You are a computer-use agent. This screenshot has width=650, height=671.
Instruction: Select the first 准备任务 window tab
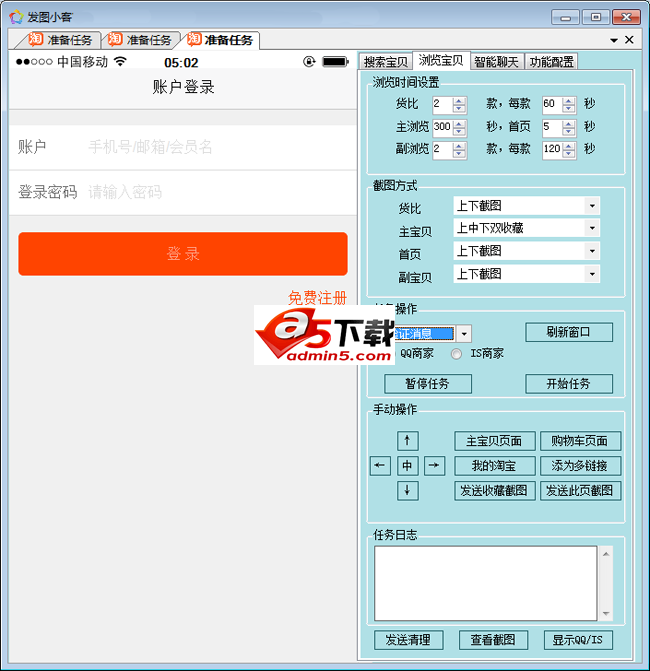(x=60, y=40)
